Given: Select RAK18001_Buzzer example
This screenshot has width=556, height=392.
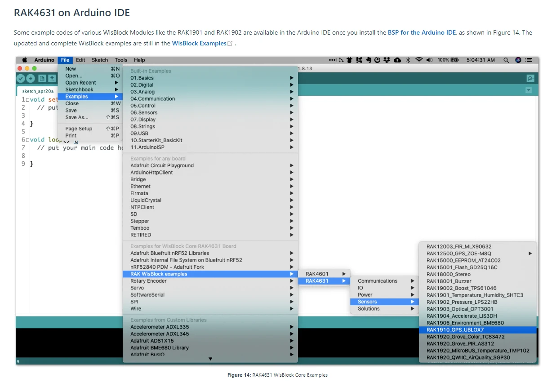Looking at the screenshot, I should pos(478,281).
